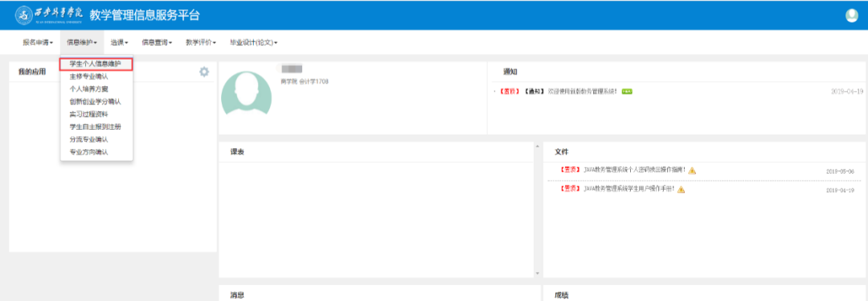Click the warning icon beside 个人密码找回操作指南
868x301 pixels.
tap(692, 170)
